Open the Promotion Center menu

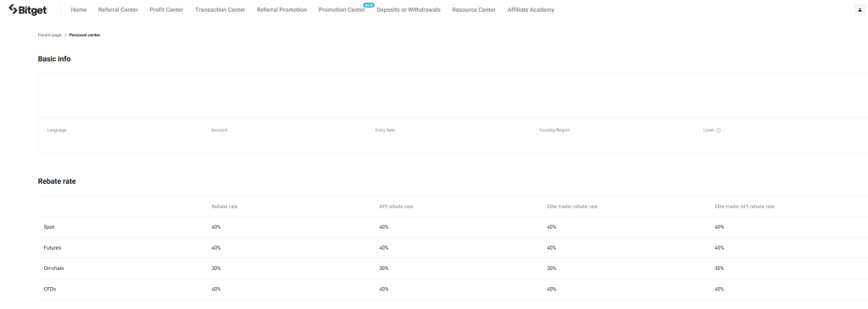coord(342,10)
